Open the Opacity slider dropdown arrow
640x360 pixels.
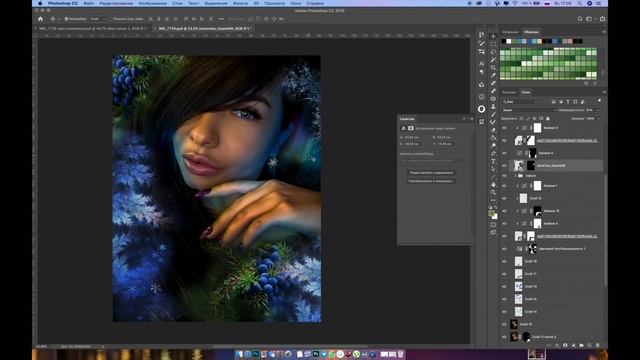(598, 110)
